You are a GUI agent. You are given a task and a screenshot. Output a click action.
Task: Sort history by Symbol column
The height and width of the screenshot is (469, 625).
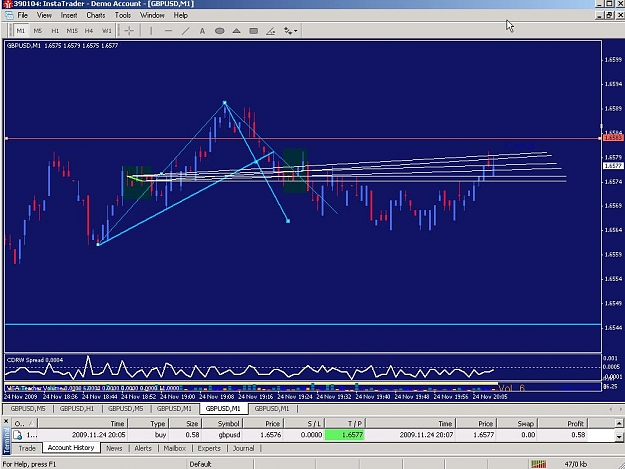pyautogui.click(x=222, y=423)
